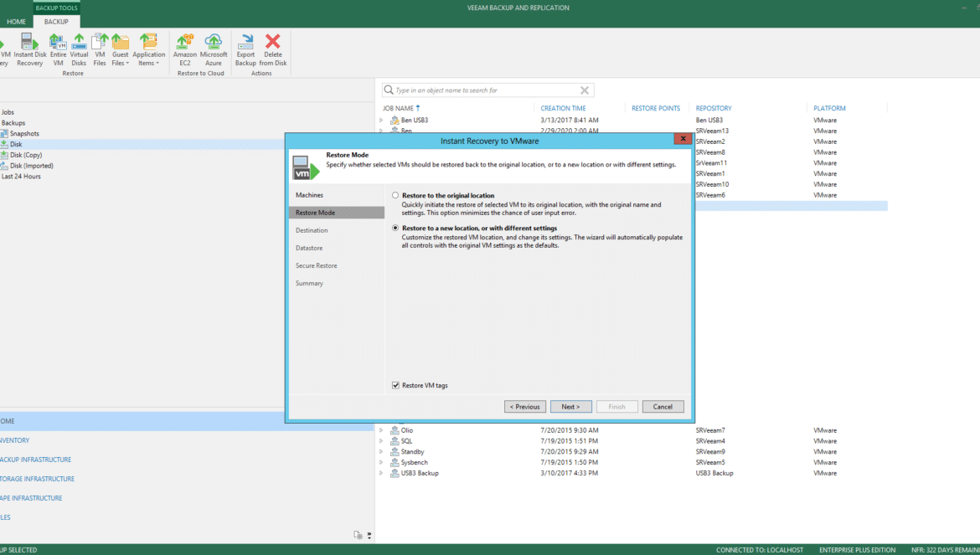Select the Entire VM restore icon

click(x=58, y=42)
